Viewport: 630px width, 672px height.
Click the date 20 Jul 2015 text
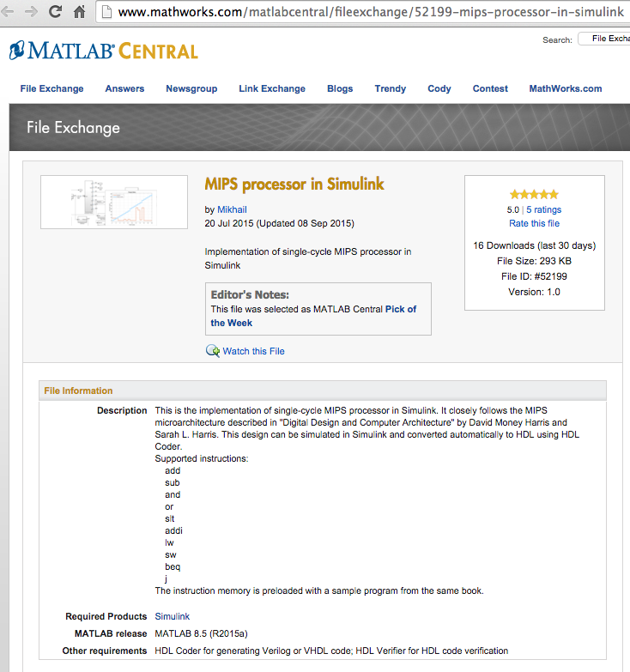click(229, 223)
